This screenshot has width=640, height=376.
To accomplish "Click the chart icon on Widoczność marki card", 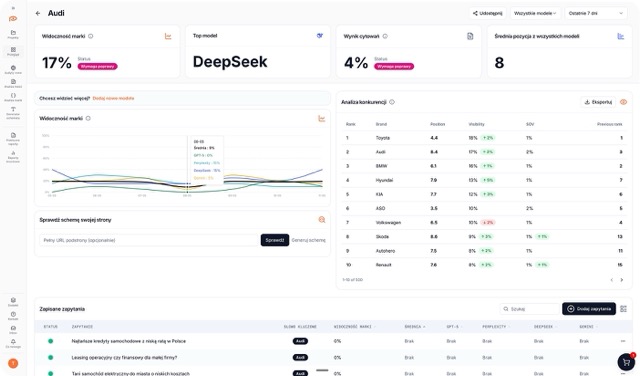I will pos(168,36).
